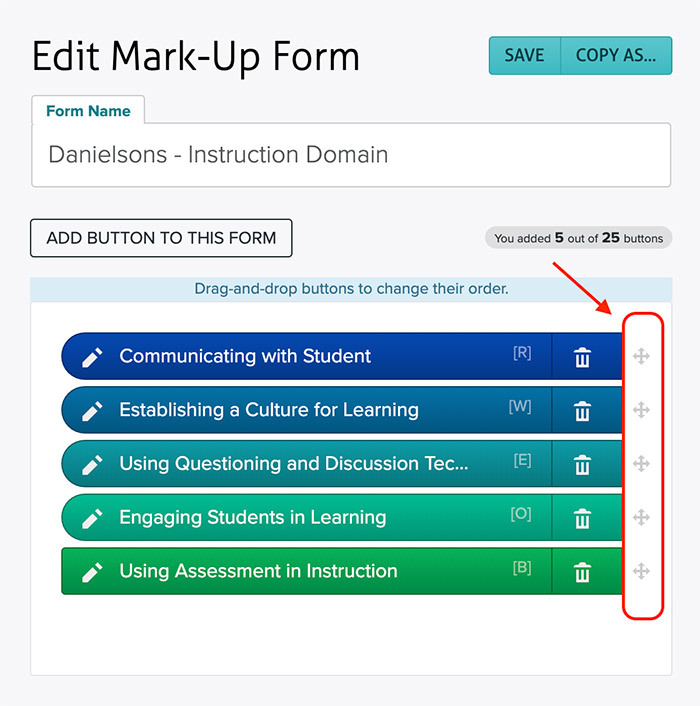Viewport: 700px width, 706px height.
Task: Click drag handle for Engaging Students row
Action: point(642,517)
